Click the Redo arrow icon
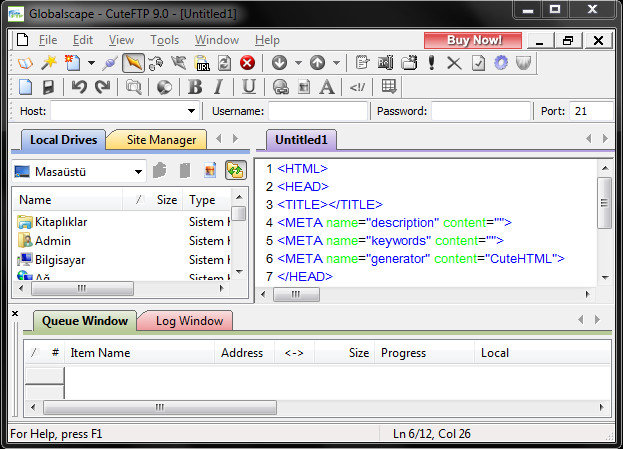 pos(103,87)
